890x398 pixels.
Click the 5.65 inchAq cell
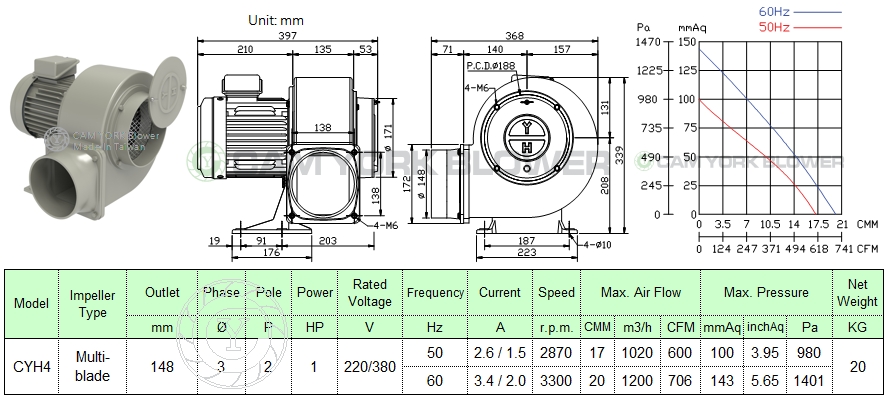(765, 380)
